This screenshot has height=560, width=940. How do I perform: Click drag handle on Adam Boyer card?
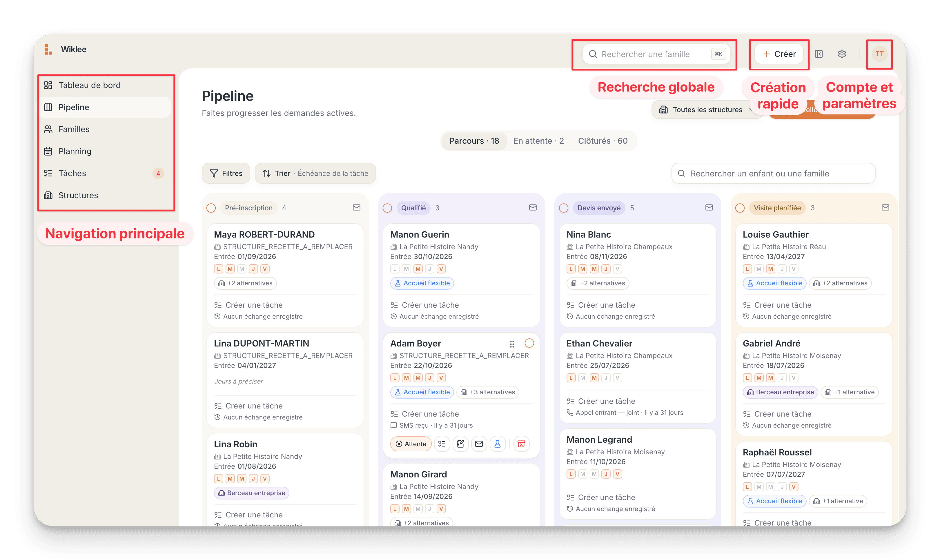(512, 344)
